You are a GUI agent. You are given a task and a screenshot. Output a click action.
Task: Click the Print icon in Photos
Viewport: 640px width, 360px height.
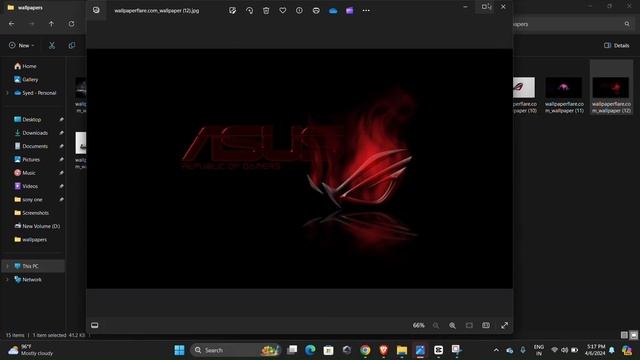pyautogui.click(x=316, y=11)
